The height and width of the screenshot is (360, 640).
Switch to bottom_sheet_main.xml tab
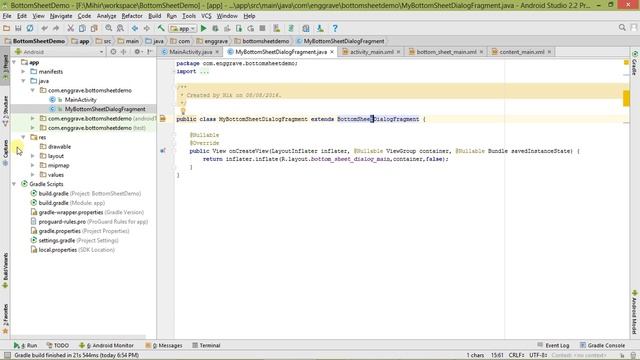click(446, 52)
